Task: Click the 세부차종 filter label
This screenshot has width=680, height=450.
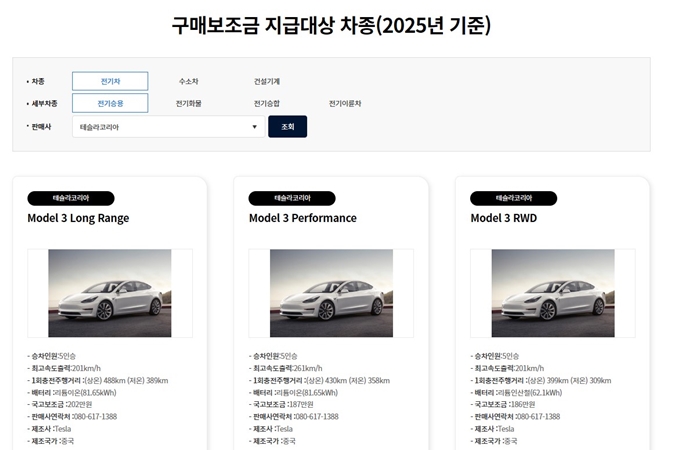Action: pyautogui.click(x=44, y=103)
